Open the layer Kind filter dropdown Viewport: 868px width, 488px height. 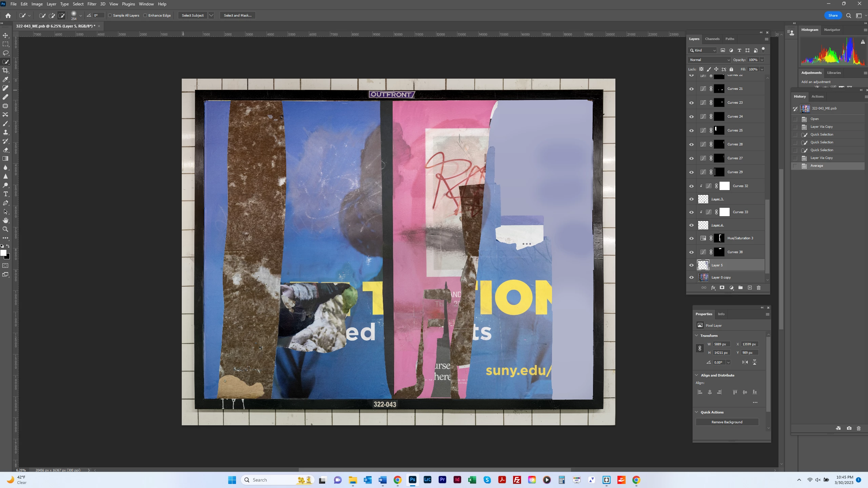[703, 50]
